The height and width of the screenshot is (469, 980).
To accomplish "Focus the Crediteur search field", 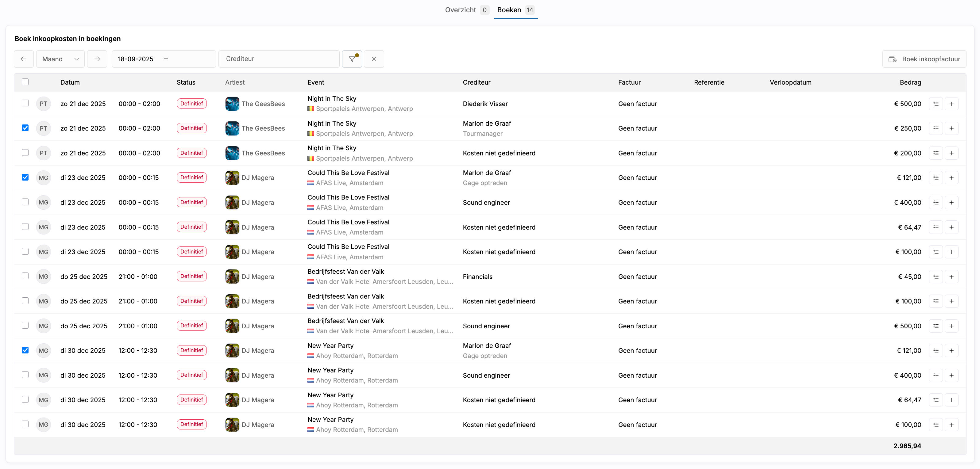I will pyautogui.click(x=279, y=59).
